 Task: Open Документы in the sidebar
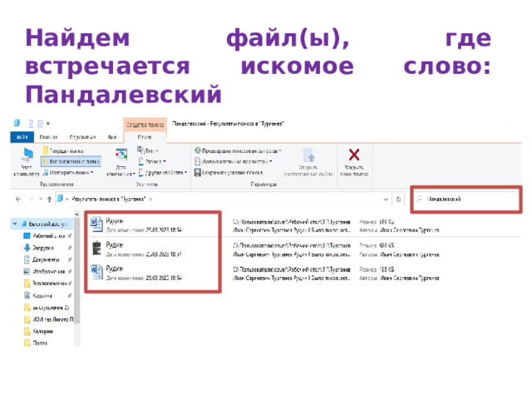coord(46,259)
